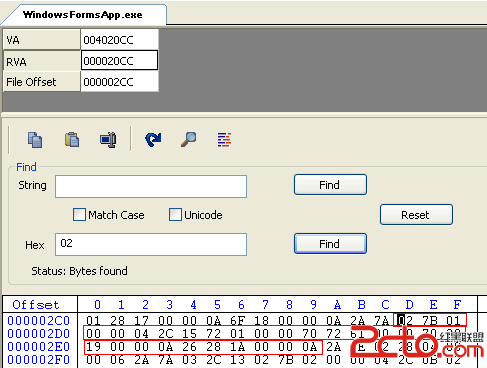Click byte 7B in row 000002C0
487x368 pixels.
click(429, 321)
